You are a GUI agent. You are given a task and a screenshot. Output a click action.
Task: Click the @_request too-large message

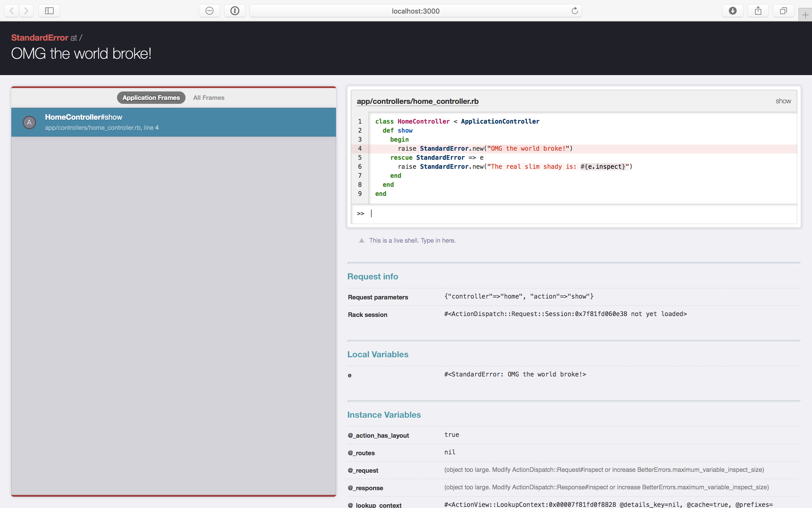604,470
